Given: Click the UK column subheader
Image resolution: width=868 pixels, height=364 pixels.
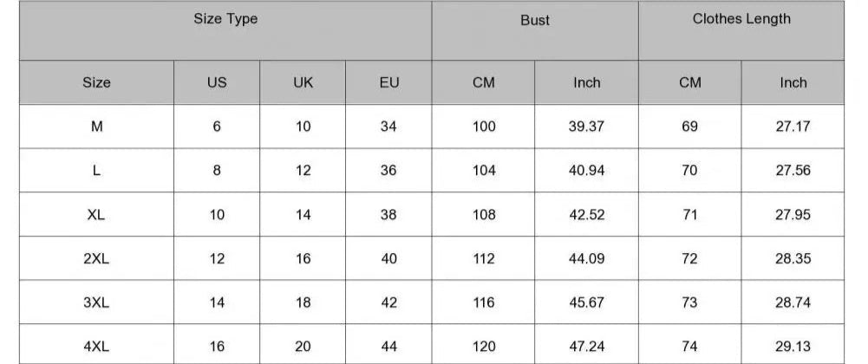Looking at the screenshot, I should (303, 82).
